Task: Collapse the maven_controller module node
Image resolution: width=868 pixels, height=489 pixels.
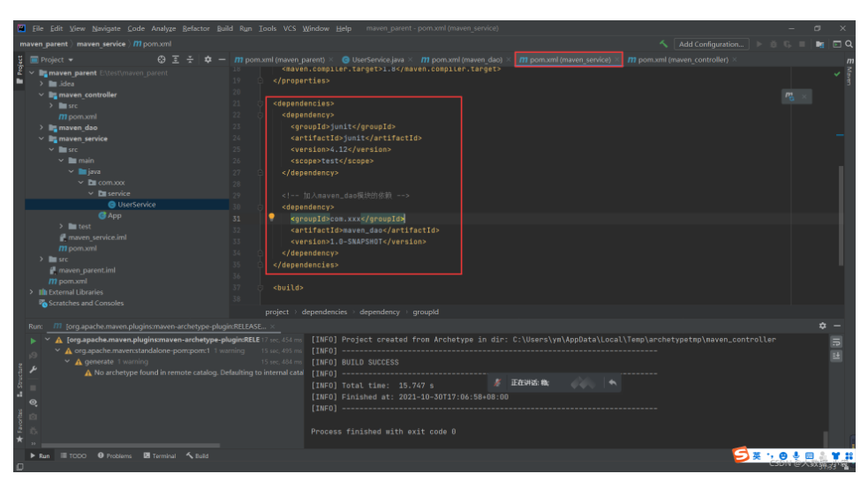Action: pyautogui.click(x=42, y=94)
